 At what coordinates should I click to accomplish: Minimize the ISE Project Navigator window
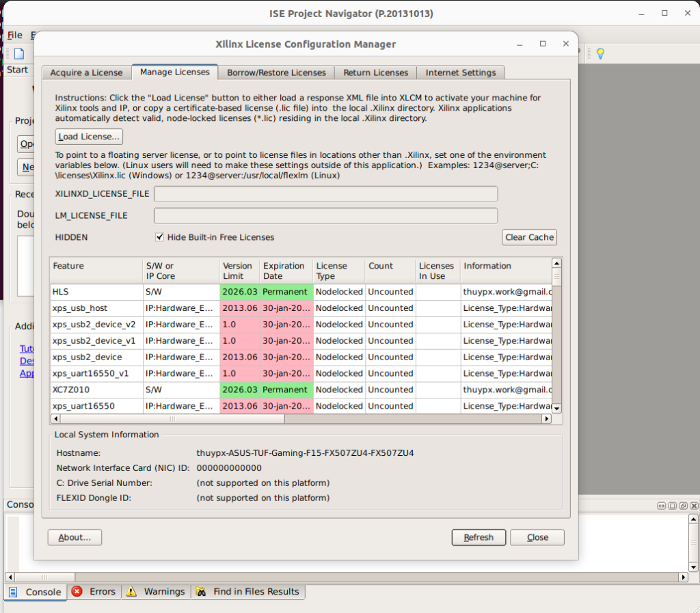[x=641, y=14]
